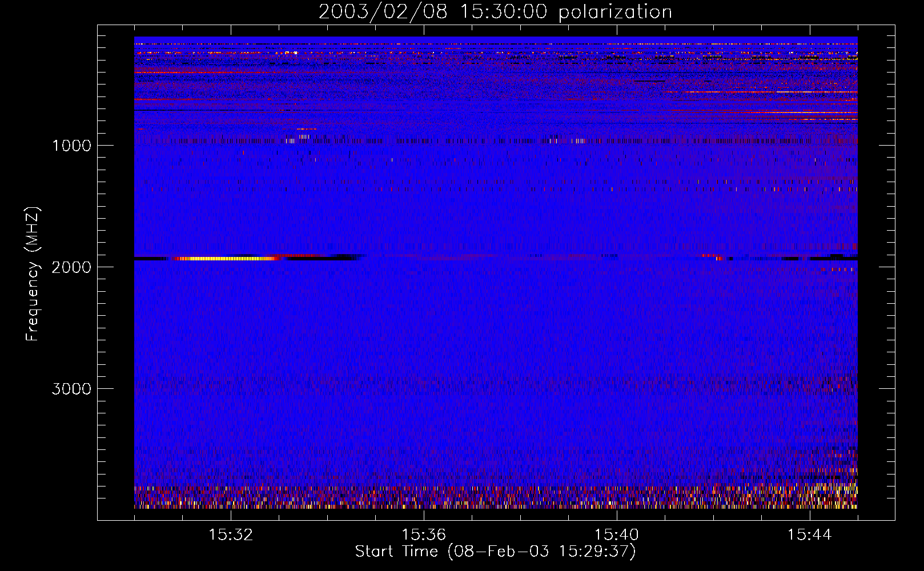The width and height of the screenshot is (924, 571).
Task: Click the 15:40 time tick label
Action: [617, 535]
